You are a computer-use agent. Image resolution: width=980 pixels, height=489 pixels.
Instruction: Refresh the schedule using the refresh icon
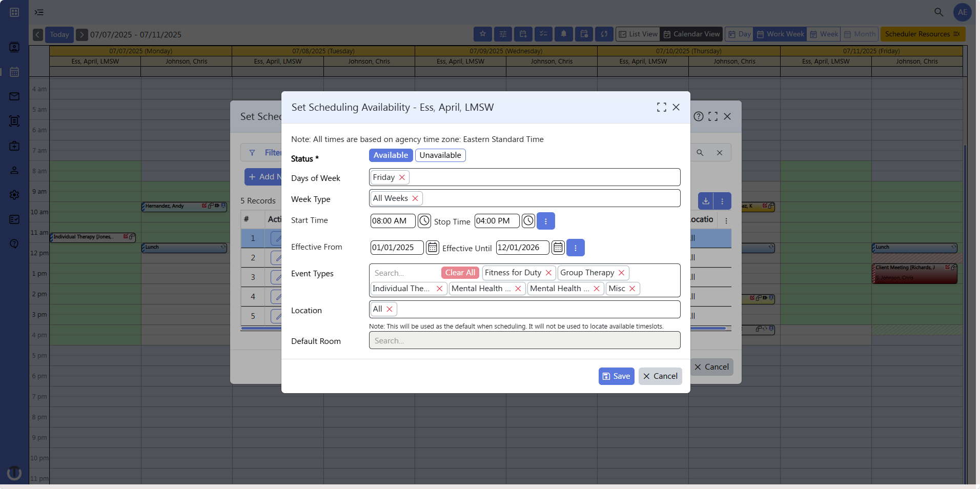[604, 34]
